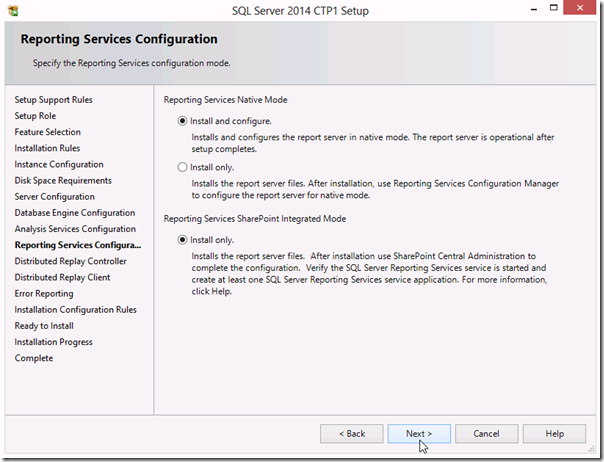Image resolution: width=604 pixels, height=462 pixels.
Task: Click 'Specify the Reporting Services configuration mode' text
Action: point(131,63)
